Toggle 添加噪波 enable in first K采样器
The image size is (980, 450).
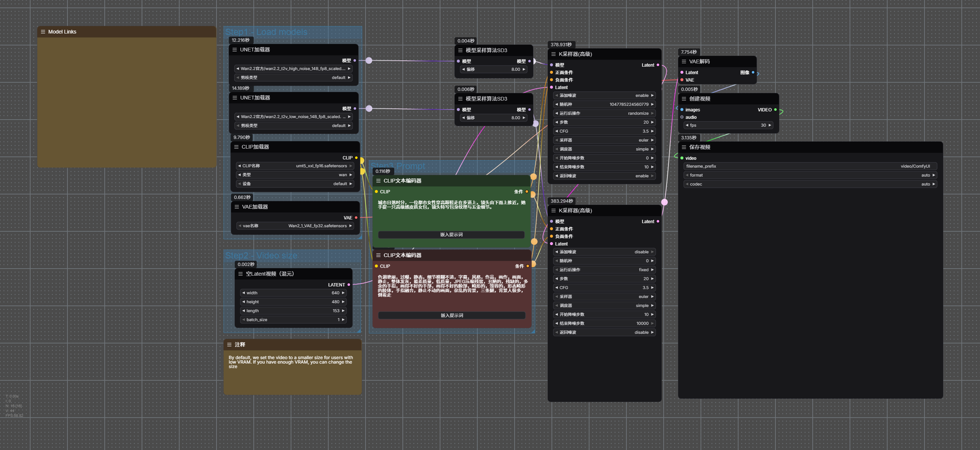[x=604, y=95]
